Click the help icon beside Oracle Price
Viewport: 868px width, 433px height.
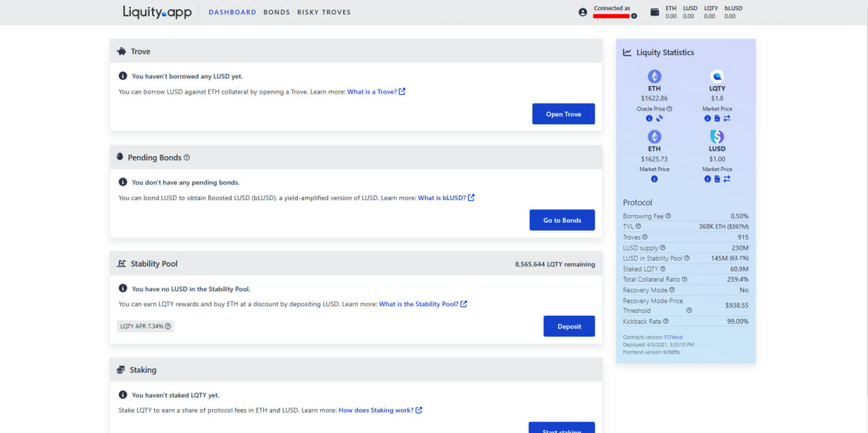click(x=669, y=109)
